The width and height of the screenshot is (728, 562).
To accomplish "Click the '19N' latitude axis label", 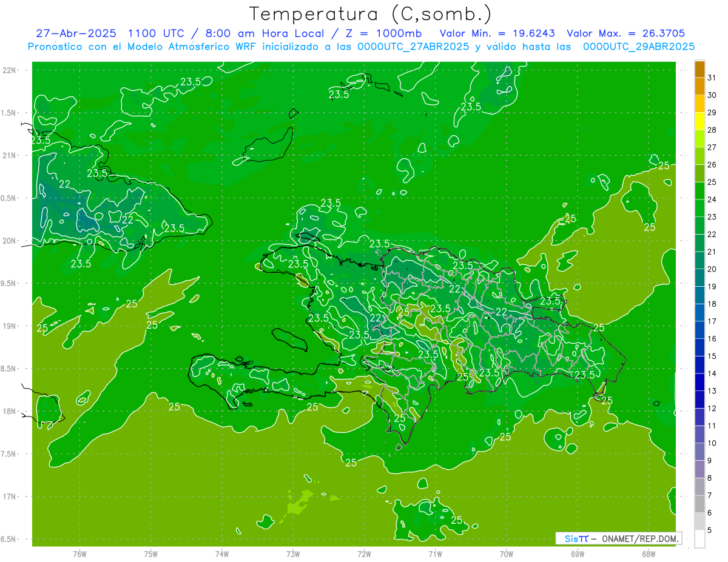I will pyautogui.click(x=10, y=326).
